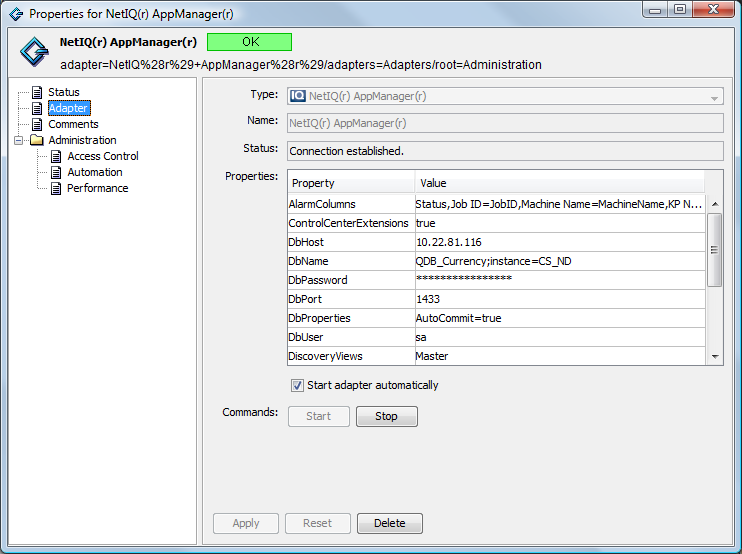Select Status in the navigation tree
This screenshot has height=554, width=742.
pyautogui.click(x=64, y=92)
